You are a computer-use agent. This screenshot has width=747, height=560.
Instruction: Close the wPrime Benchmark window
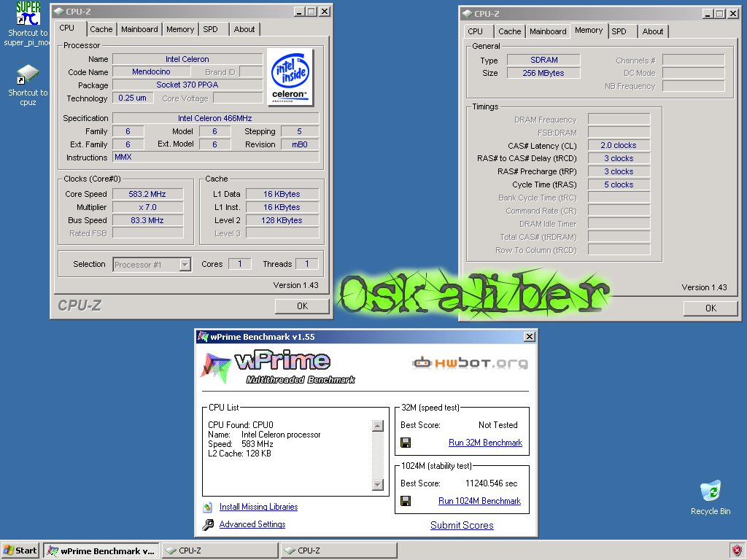(529, 337)
